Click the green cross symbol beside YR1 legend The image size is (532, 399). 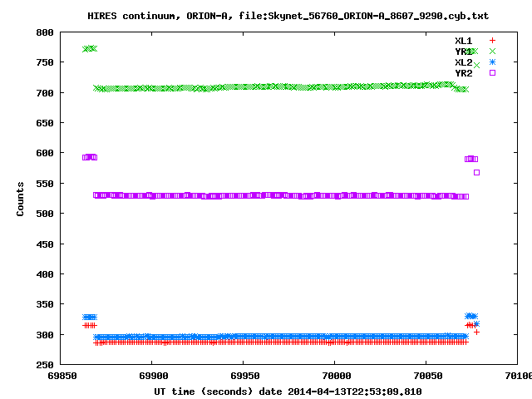click(x=492, y=52)
